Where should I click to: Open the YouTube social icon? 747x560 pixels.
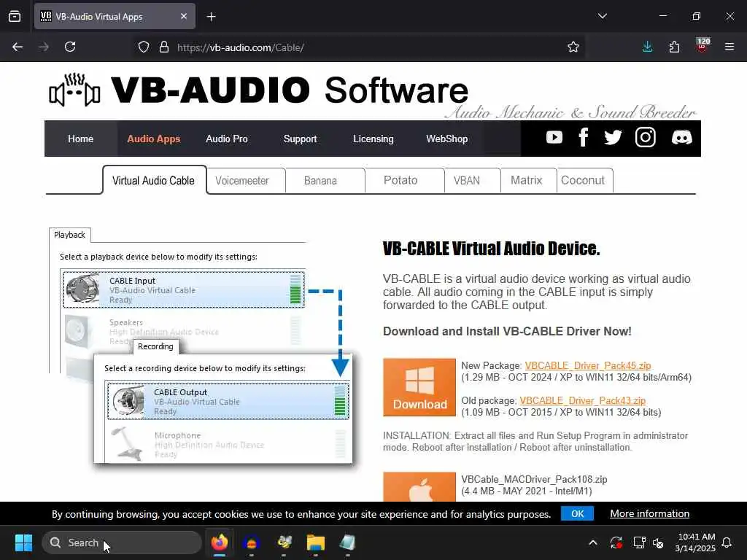click(x=554, y=138)
